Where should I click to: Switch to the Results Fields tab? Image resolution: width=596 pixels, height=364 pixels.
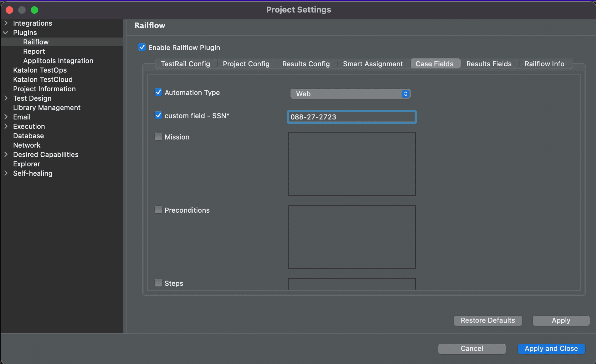click(x=489, y=64)
